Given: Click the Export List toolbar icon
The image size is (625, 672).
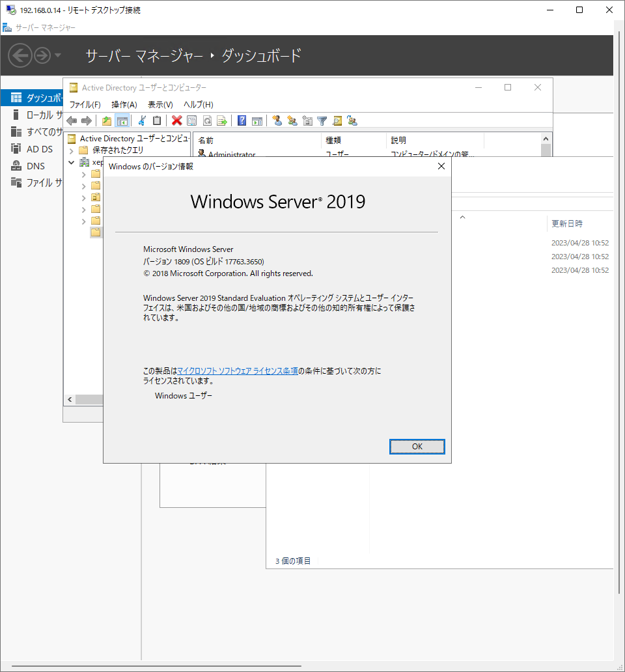Looking at the screenshot, I should click(222, 121).
